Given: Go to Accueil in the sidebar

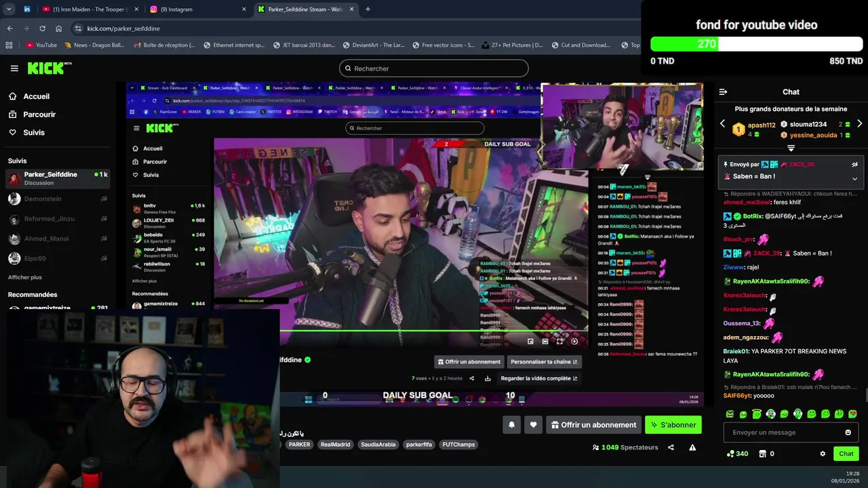Looking at the screenshot, I should 36,96.
